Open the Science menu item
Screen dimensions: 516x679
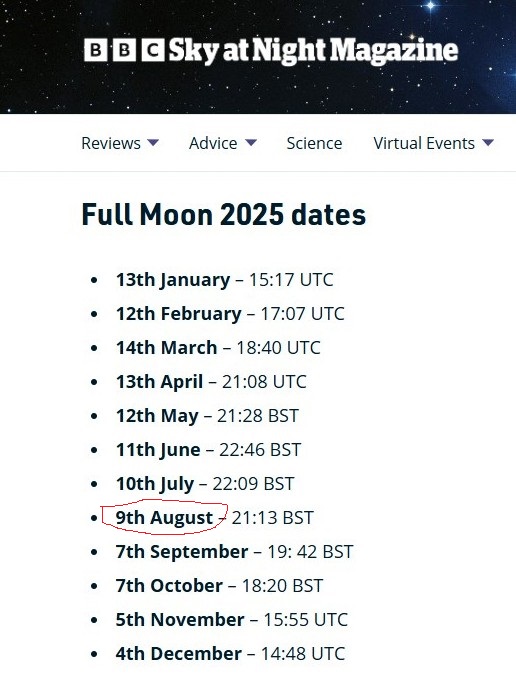pyautogui.click(x=314, y=143)
